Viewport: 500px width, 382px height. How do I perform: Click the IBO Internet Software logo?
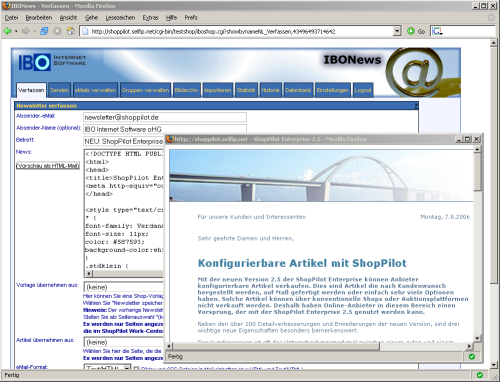[52, 62]
